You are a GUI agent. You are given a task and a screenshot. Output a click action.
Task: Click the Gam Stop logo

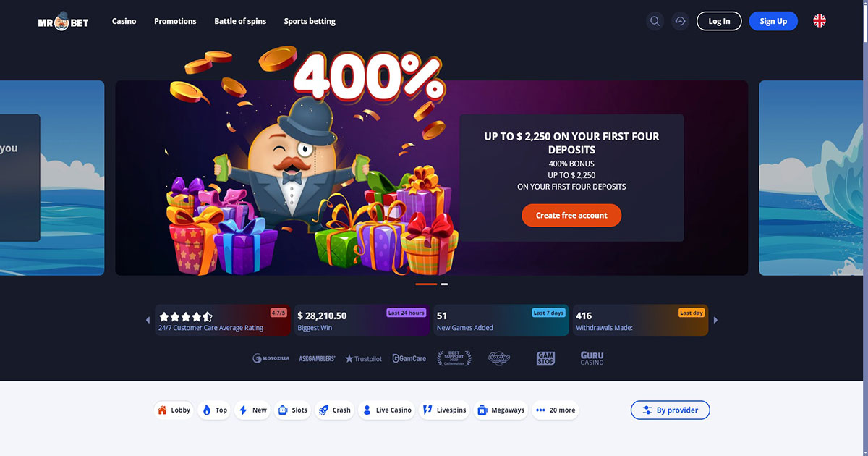click(545, 358)
